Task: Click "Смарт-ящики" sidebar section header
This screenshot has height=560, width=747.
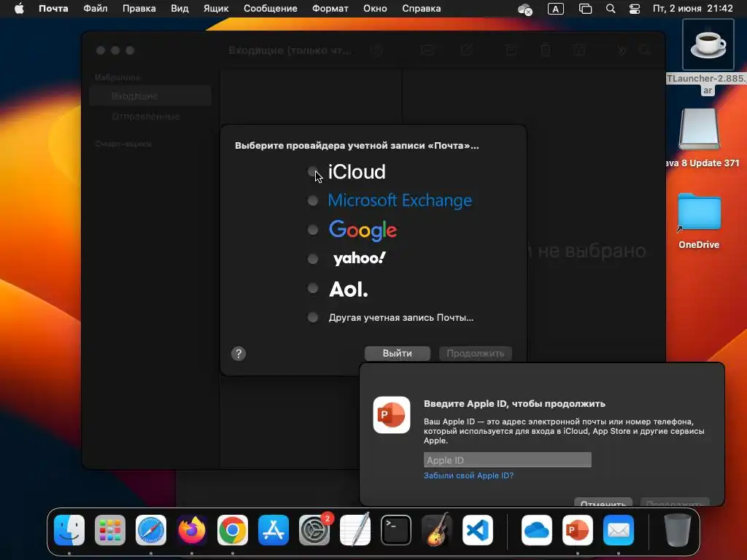Action: click(x=123, y=144)
